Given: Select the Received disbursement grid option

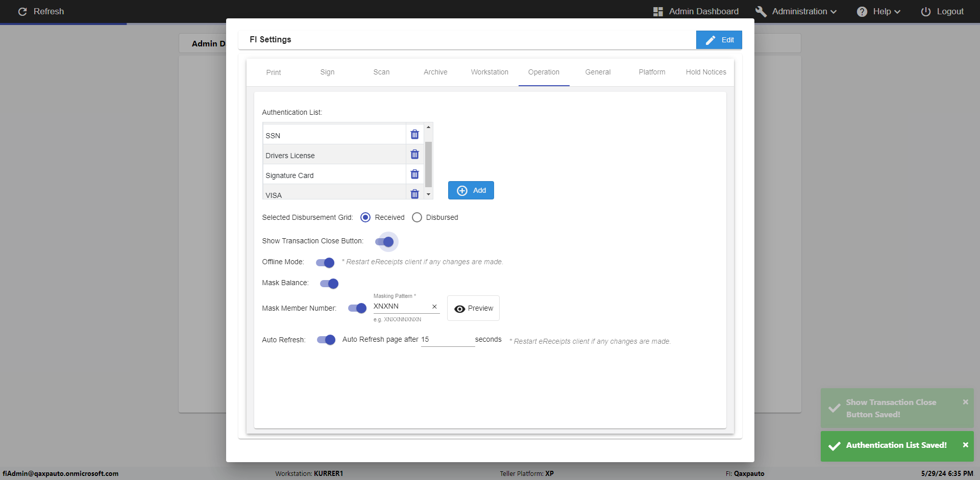Looking at the screenshot, I should (365, 217).
